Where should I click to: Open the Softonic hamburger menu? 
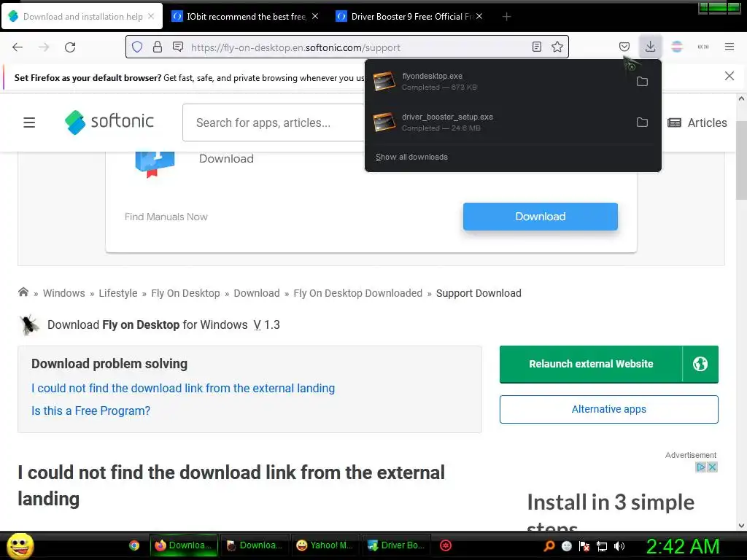point(29,122)
